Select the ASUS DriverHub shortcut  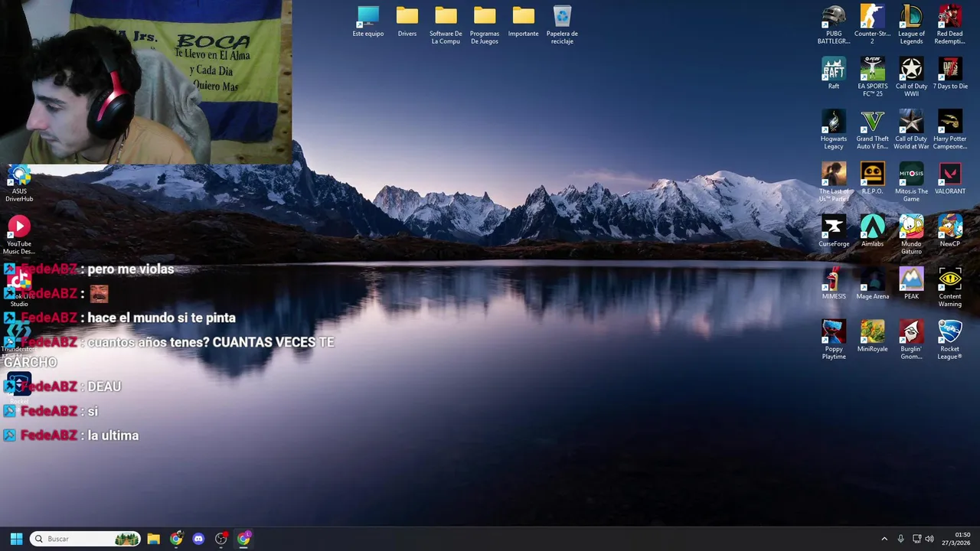pyautogui.click(x=19, y=184)
